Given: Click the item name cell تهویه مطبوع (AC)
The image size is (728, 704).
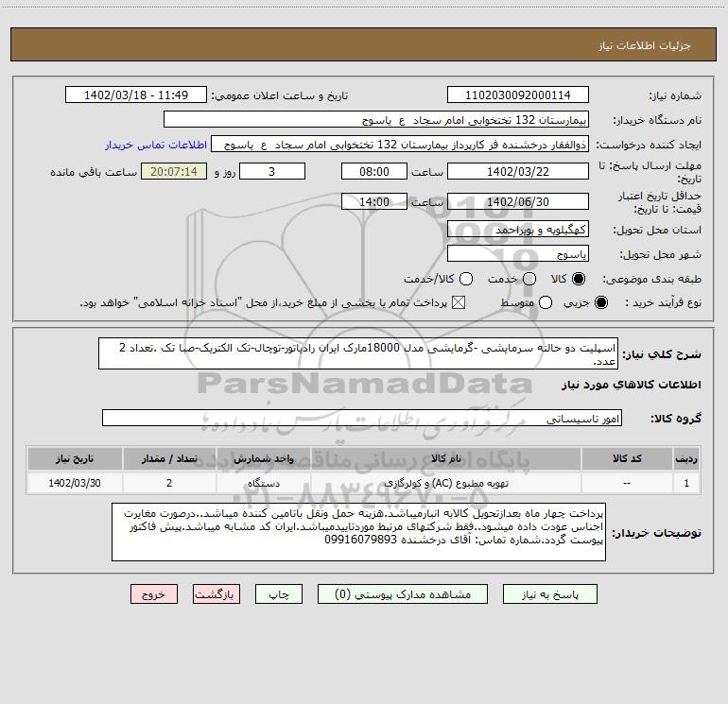Looking at the screenshot, I should pos(445,483).
